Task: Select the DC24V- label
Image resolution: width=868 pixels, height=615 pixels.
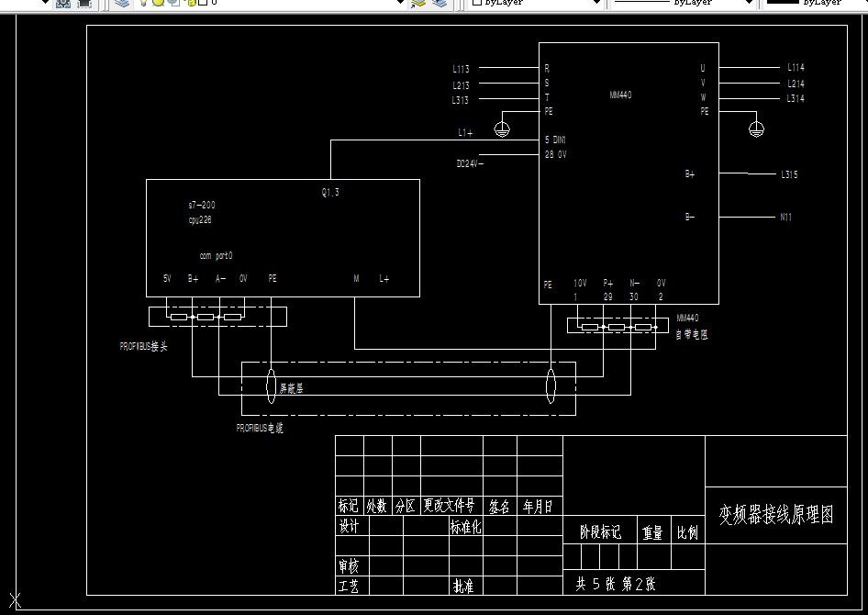Action: pos(470,164)
